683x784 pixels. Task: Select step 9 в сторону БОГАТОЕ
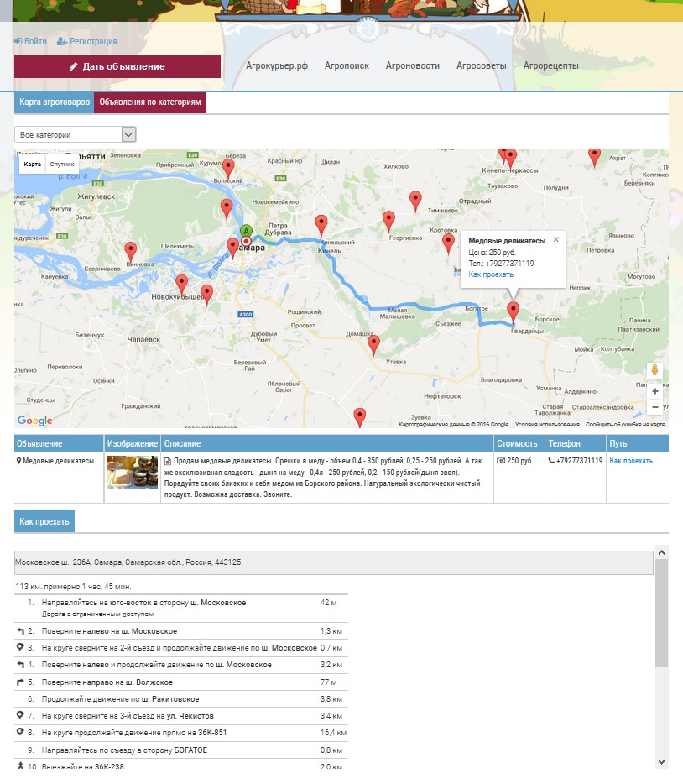pos(181,750)
